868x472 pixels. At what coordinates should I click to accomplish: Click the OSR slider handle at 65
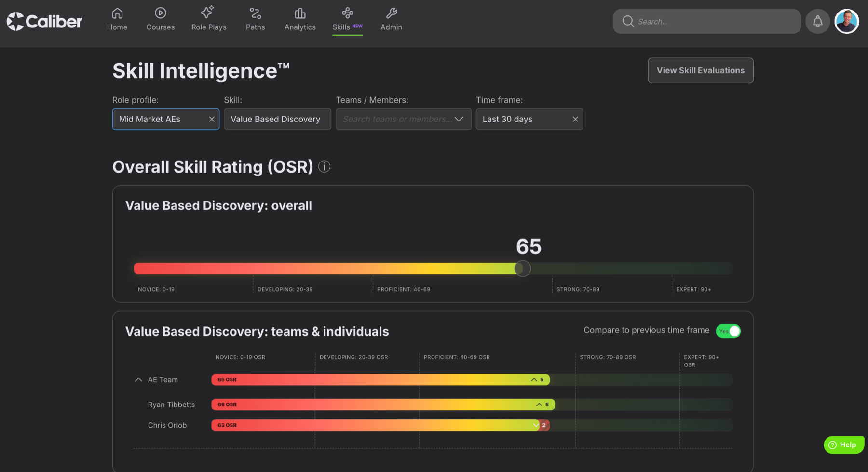[522, 269]
